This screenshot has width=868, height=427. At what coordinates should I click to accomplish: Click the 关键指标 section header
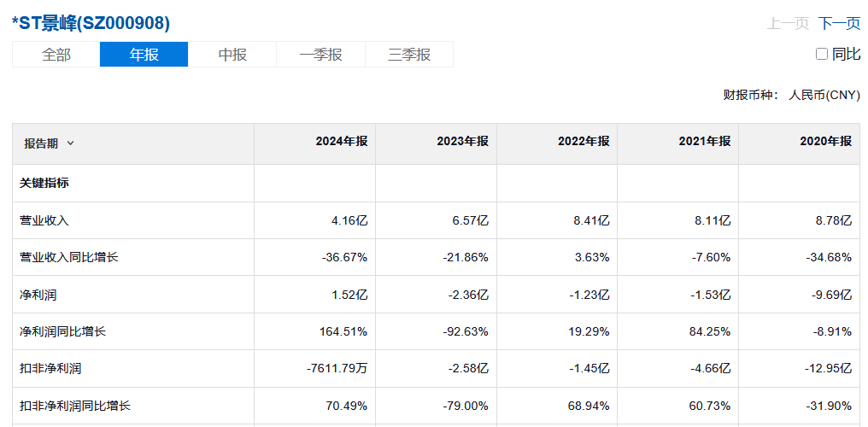44,183
